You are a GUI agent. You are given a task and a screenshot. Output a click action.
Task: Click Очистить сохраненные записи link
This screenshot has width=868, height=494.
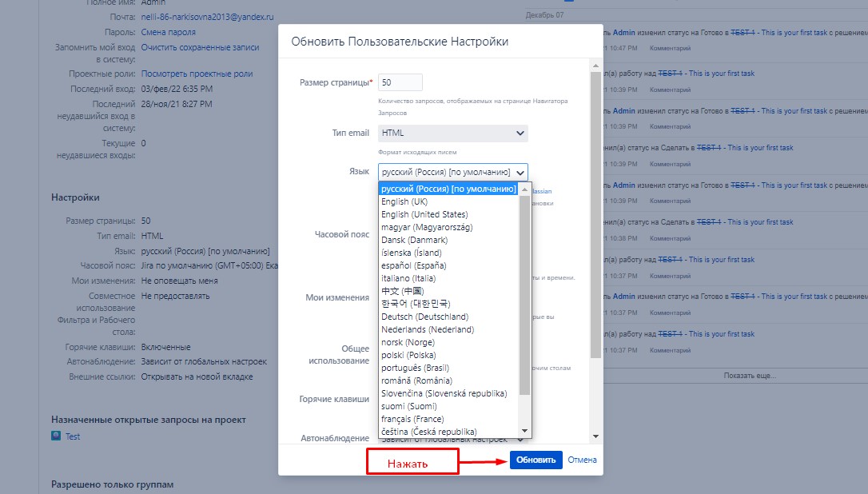pyautogui.click(x=200, y=47)
